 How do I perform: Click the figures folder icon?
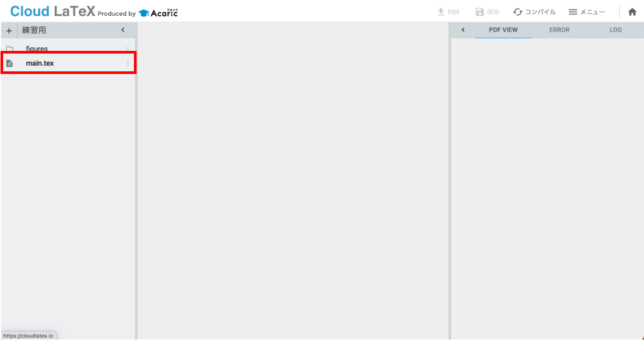click(x=9, y=48)
